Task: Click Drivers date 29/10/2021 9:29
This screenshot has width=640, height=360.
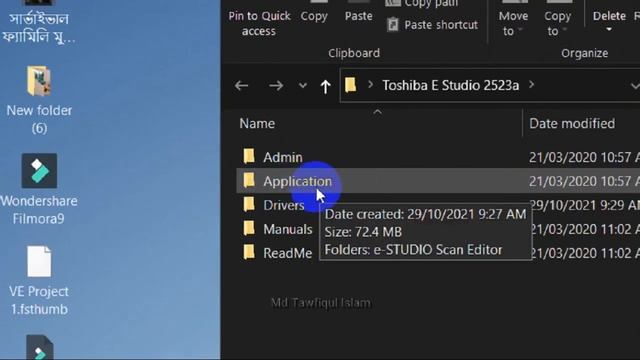Action: tap(584, 205)
